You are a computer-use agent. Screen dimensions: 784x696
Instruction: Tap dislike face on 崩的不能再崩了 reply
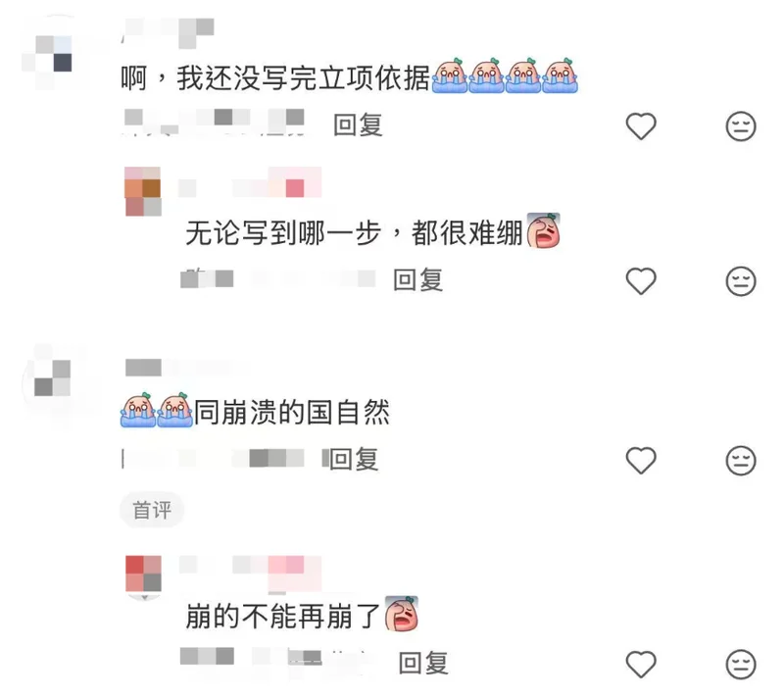click(x=741, y=664)
